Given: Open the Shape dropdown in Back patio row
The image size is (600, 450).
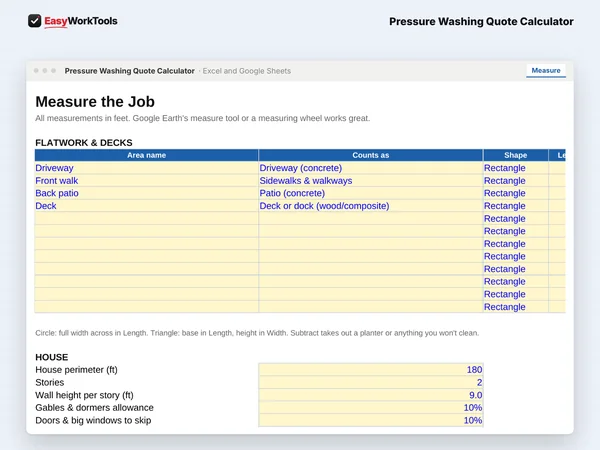Looking at the screenshot, I should [x=515, y=193].
